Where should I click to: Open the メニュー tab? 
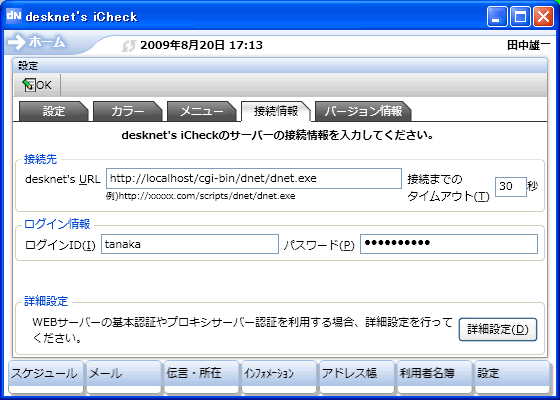pos(201,111)
